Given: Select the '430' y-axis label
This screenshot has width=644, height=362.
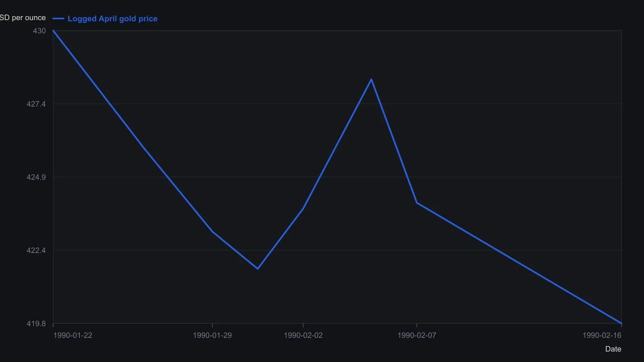Looking at the screenshot, I should click(x=39, y=31).
